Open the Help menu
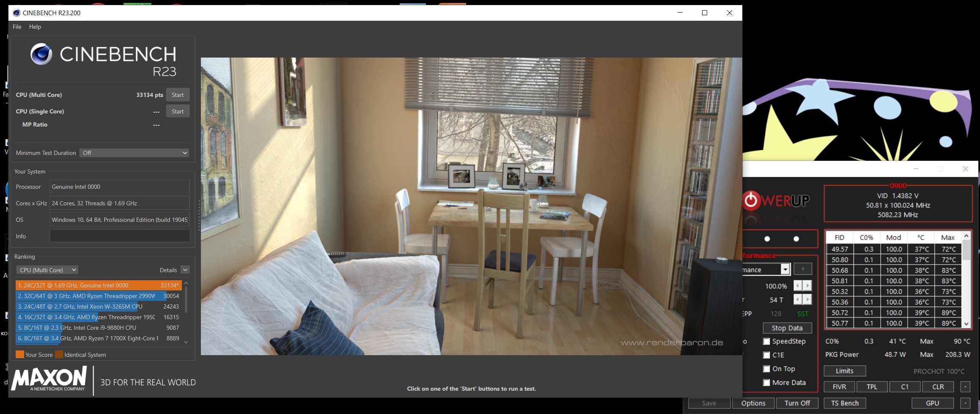Viewport: 980px width, 414px height. pyautogui.click(x=35, y=27)
